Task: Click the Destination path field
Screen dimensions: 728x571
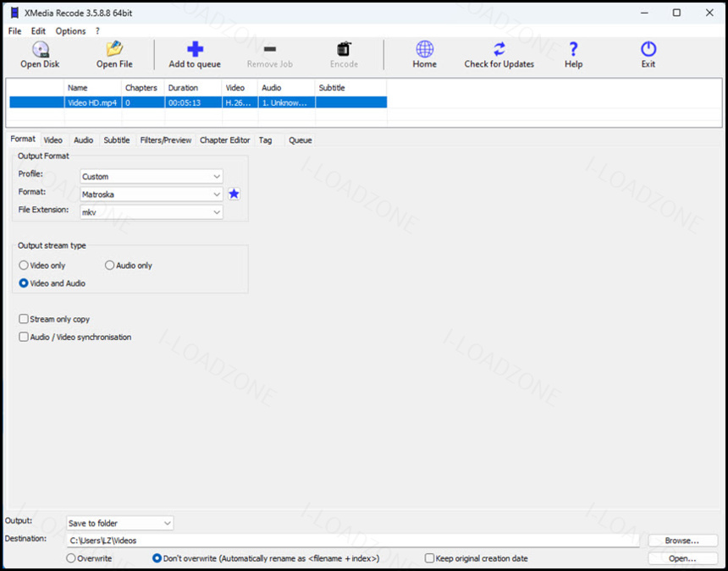Action: point(353,541)
